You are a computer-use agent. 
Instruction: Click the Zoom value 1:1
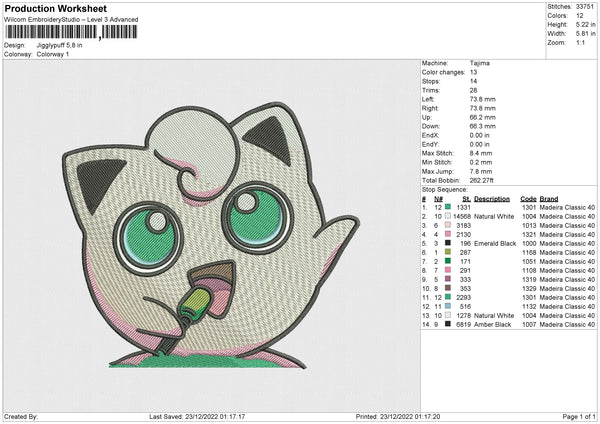[x=580, y=42]
